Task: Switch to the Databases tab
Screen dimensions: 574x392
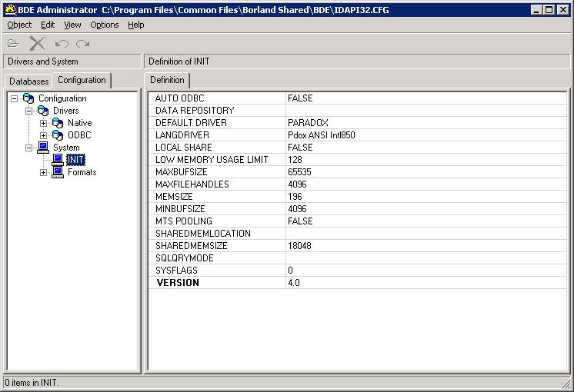Action: point(29,81)
